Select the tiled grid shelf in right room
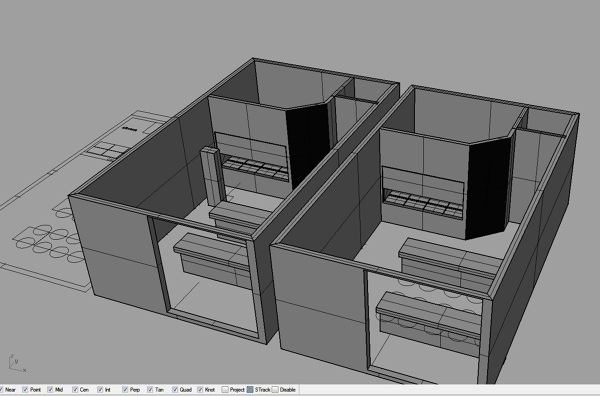 tap(424, 204)
